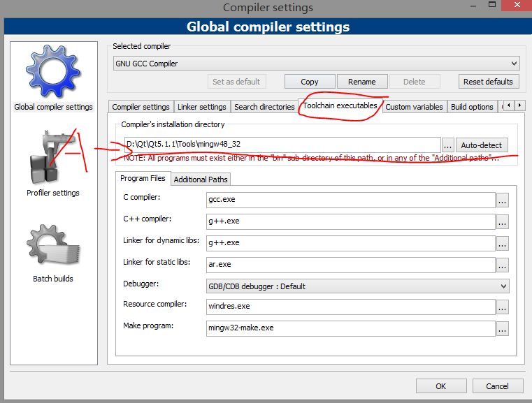This screenshot has height=403, width=532.
Task: Select Toolchain executables tab
Action: [340, 105]
